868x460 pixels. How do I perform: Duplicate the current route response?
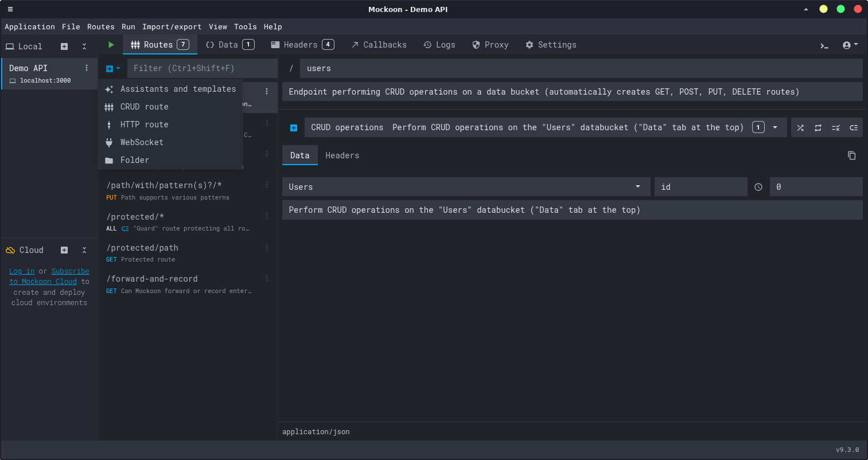click(852, 155)
